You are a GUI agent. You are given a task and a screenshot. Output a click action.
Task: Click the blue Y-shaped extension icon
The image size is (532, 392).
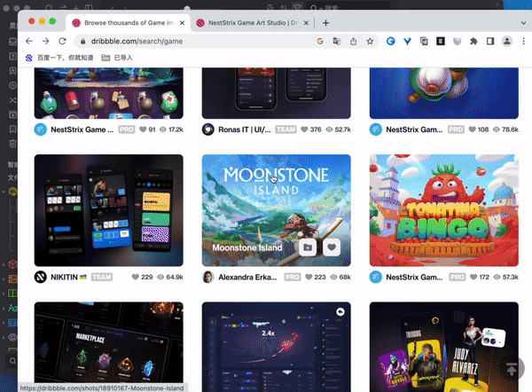pyautogui.click(x=407, y=42)
